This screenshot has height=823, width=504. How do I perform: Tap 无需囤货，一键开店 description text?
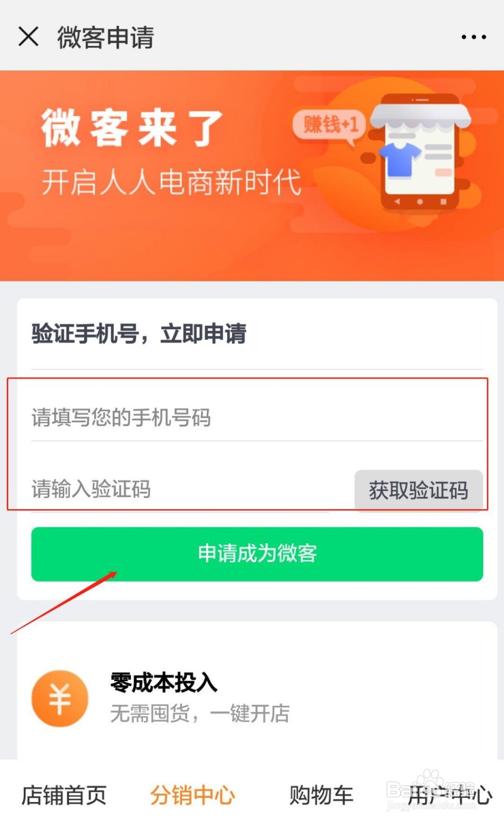(200, 713)
